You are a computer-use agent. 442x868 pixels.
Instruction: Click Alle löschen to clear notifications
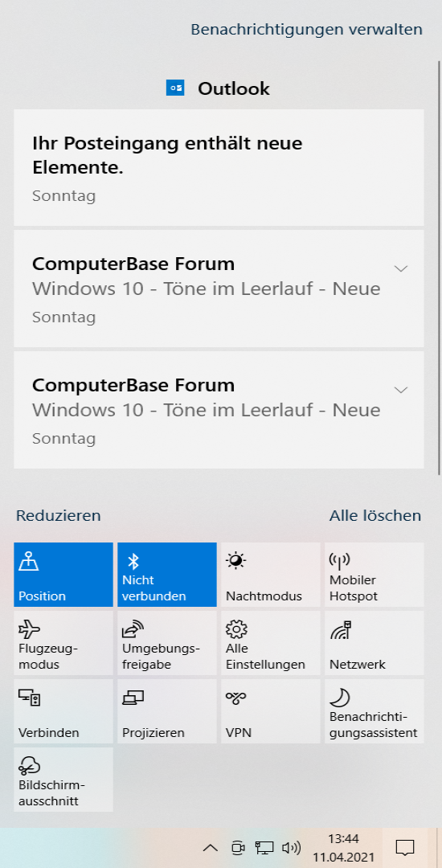pos(375,516)
